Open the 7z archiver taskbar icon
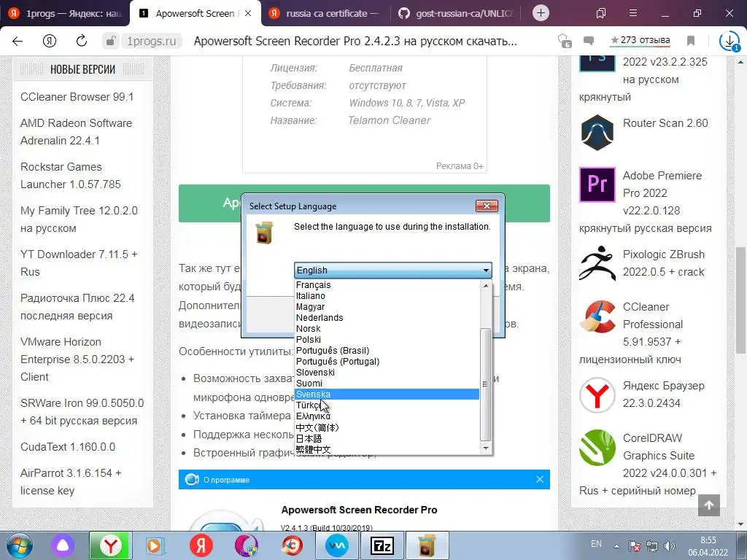Image resolution: width=747 pixels, height=560 pixels. tap(382, 545)
